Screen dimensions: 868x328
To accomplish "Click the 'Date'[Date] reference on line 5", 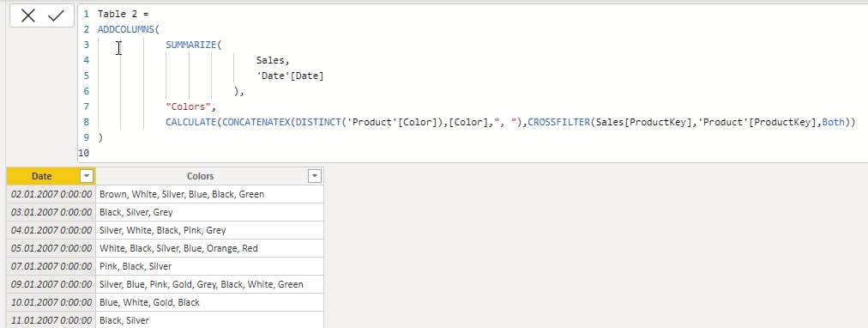I will tap(290, 76).
